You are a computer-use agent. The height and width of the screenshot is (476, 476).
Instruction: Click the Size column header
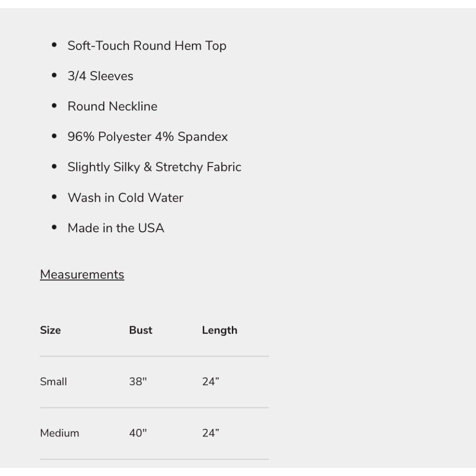pyautogui.click(x=50, y=330)
